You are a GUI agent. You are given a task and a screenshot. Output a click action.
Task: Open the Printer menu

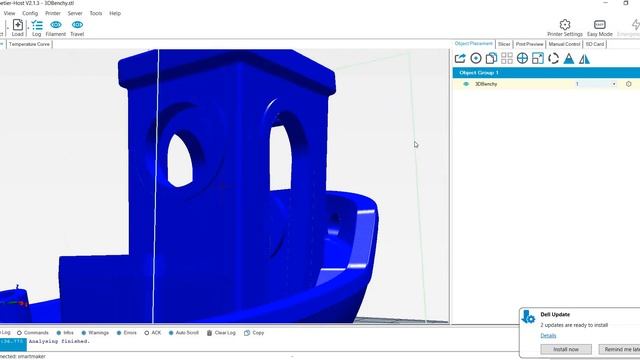click(x=53, y=13)
